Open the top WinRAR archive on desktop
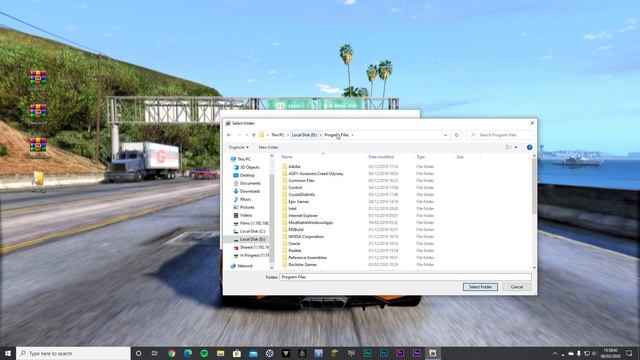Screen dimensions: 640x360 coord(38,80)
